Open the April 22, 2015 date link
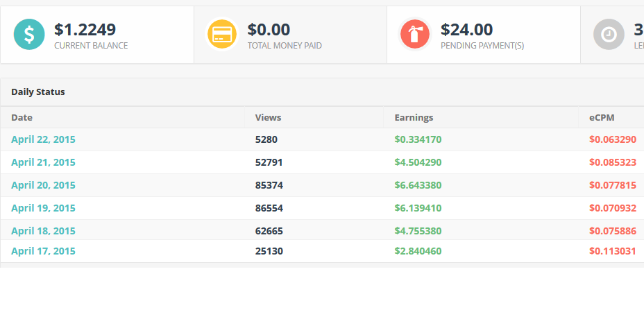 coord(43,139)
